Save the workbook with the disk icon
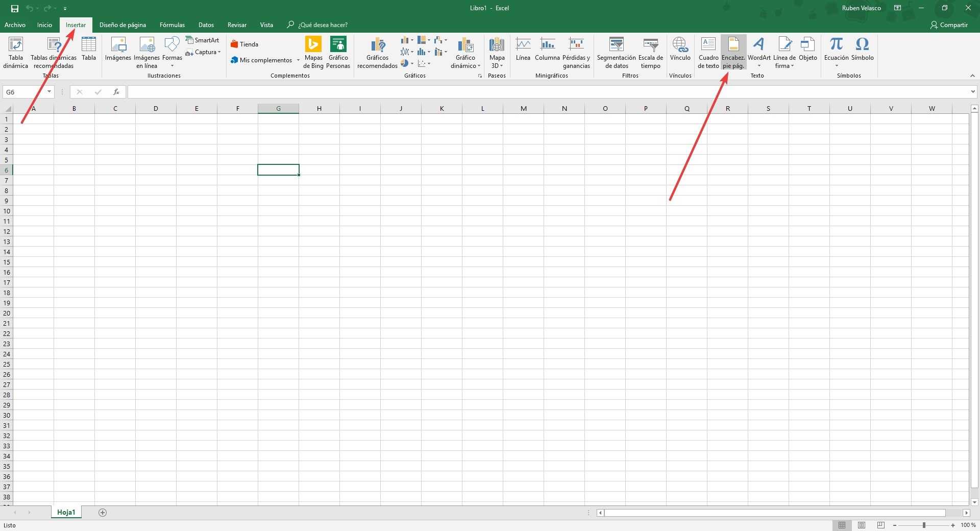Image resolution: width=980 pixels, height=531 pixels. tap(14, 8)
